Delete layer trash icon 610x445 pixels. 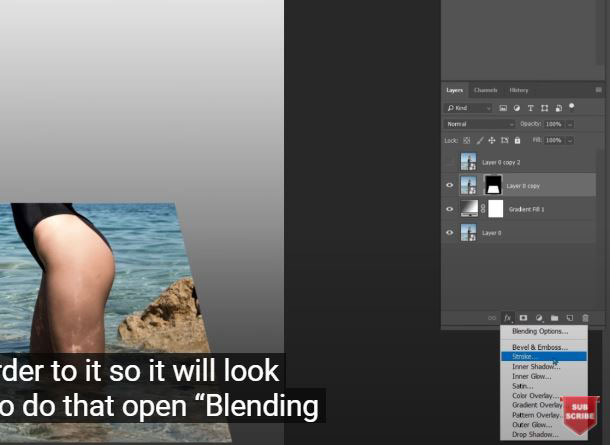tap(585, 318)
